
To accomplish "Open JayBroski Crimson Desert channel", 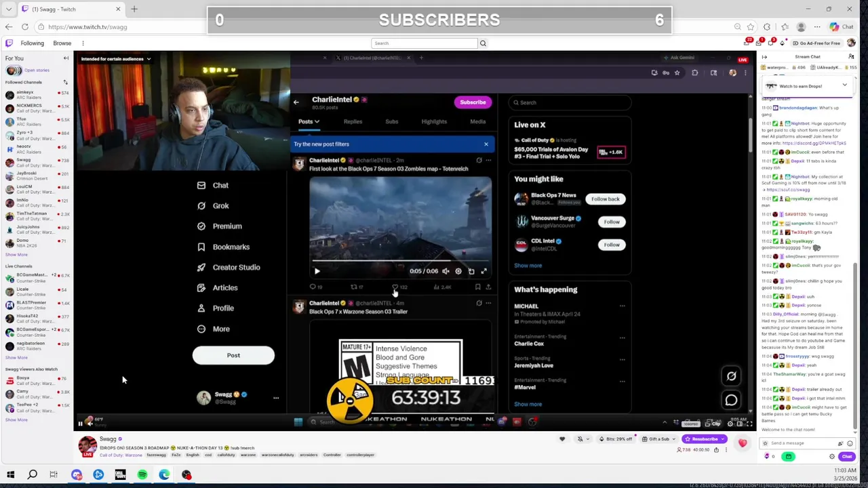I will tap(37, 176).
